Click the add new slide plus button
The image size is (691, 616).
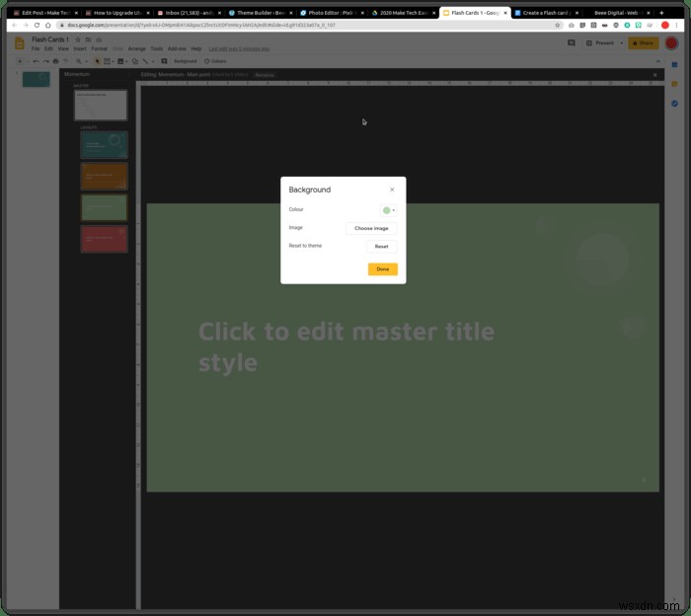point(20,61)
